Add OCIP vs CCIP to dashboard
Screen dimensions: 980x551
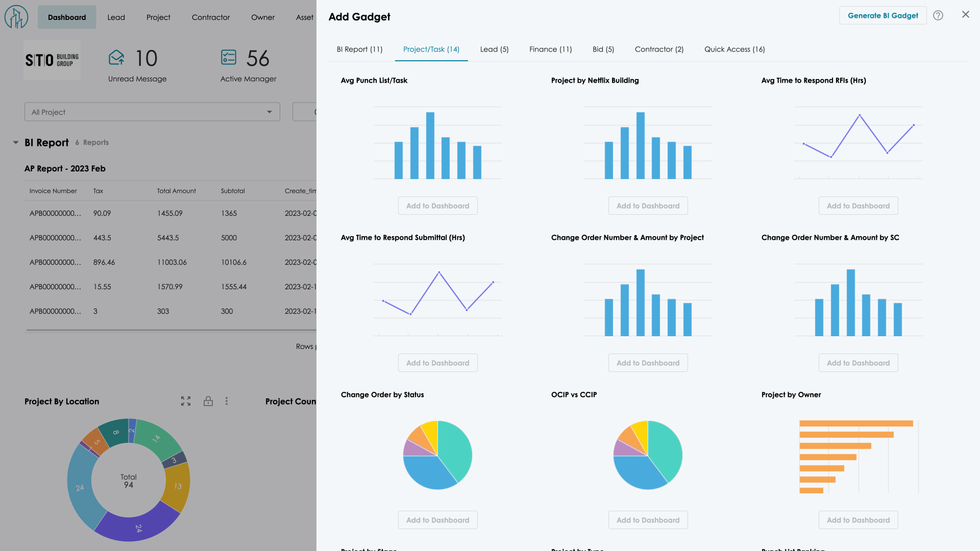pyautogui.click(x=648, y=520)
